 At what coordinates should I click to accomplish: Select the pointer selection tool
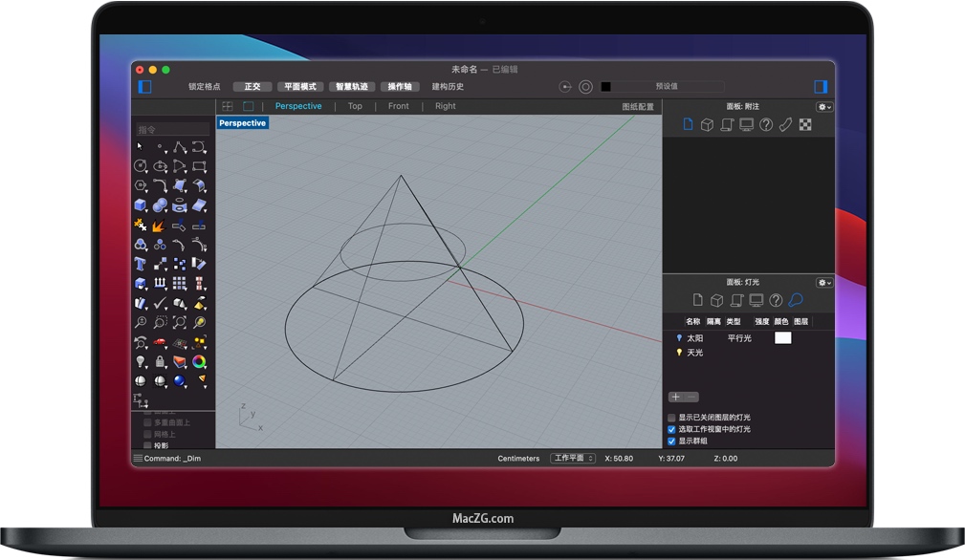coord(139,145)
